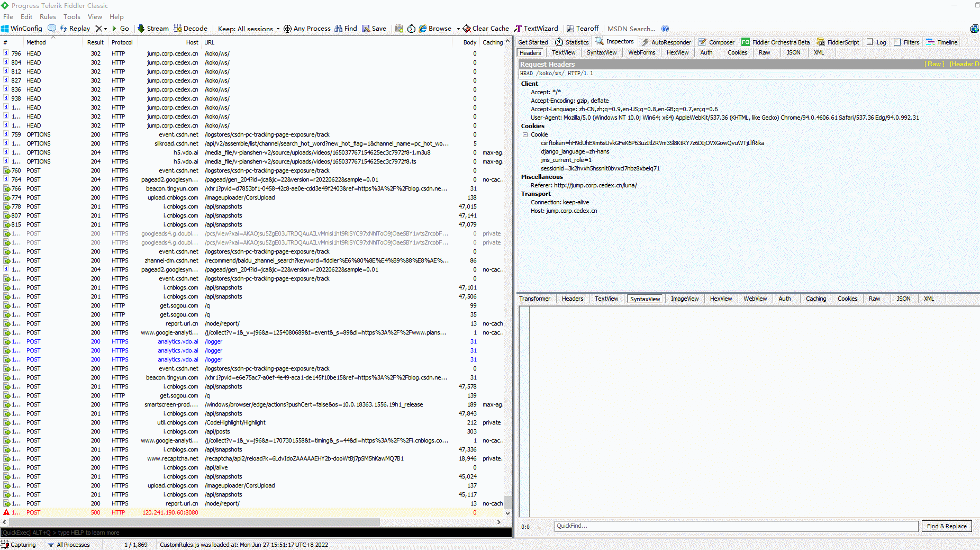980x550 pixels.
Task: Tick the Filters tab checkbox
Action: pyautogui.click(x=897, y=42)
